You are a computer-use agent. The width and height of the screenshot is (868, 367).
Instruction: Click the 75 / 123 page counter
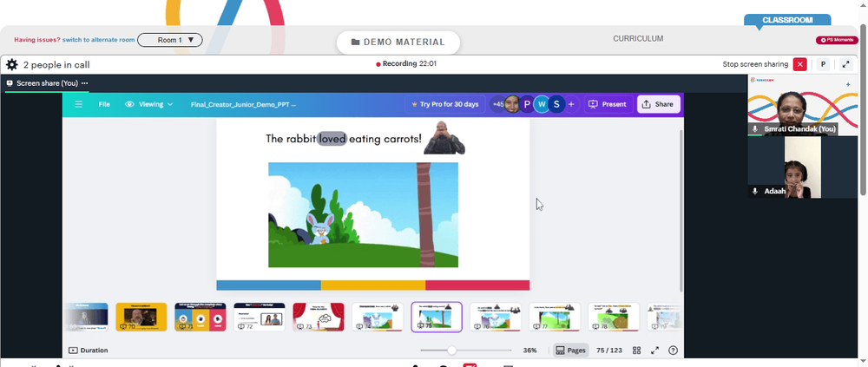coord(609,351)
